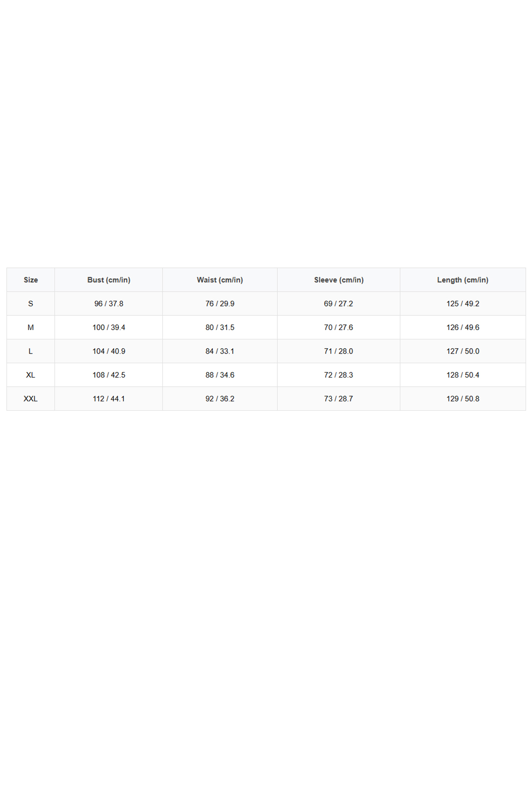Select length value 125 / 49.2
The width and height of the screenshot is (532, 798).
click(463, 304)
